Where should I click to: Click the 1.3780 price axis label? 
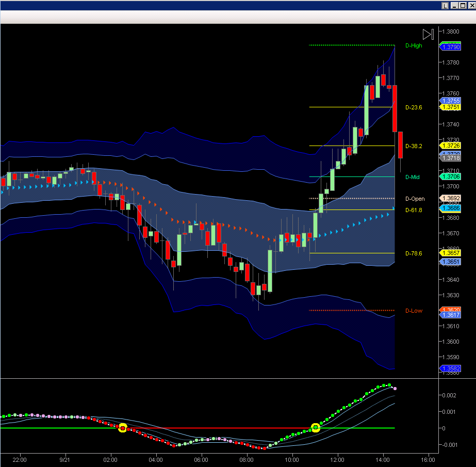point(451,62)
